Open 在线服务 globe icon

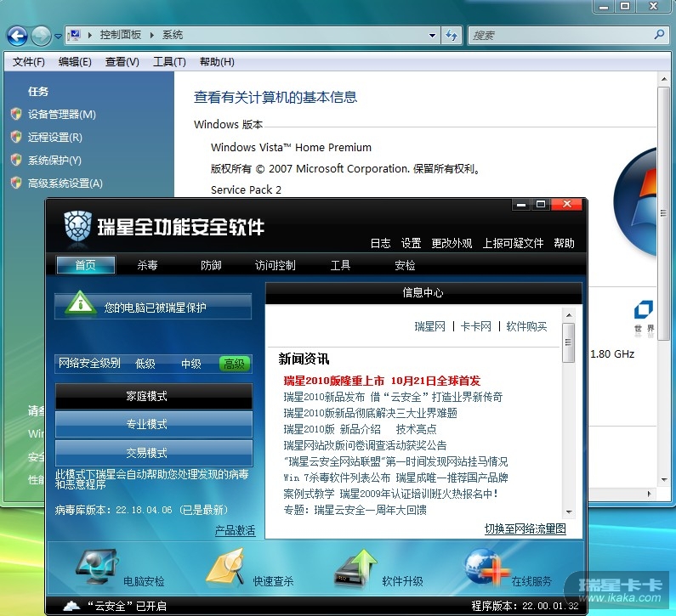pyautogui.click(x=486, y=567)
